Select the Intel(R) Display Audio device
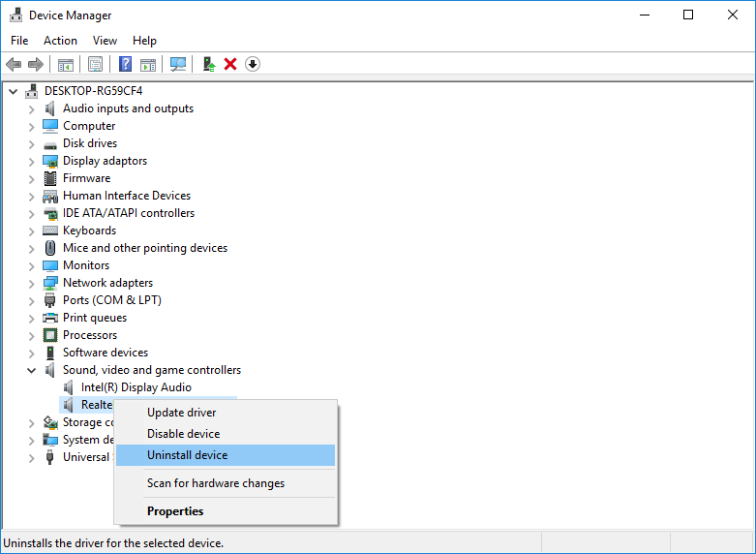 pos(136,387)
